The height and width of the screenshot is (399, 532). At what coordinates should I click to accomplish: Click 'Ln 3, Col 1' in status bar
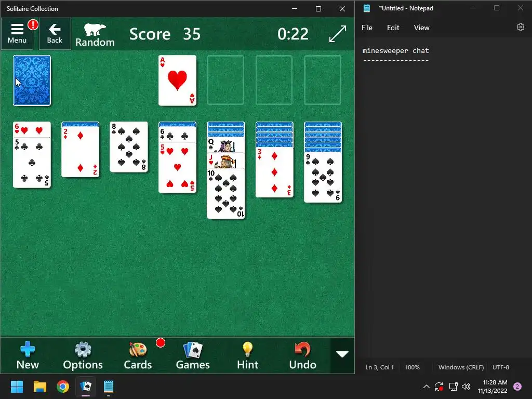pyautogui.click(x=379, y=367)
